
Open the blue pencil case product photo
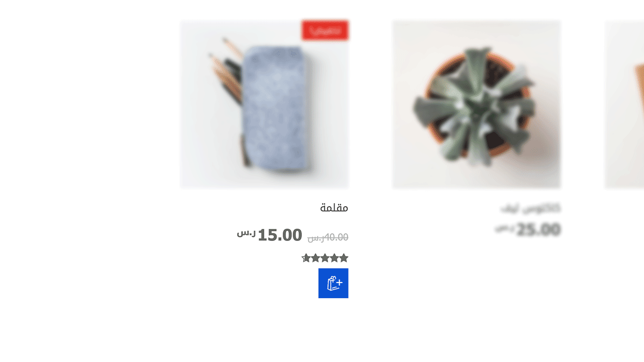tap(264, 105)
